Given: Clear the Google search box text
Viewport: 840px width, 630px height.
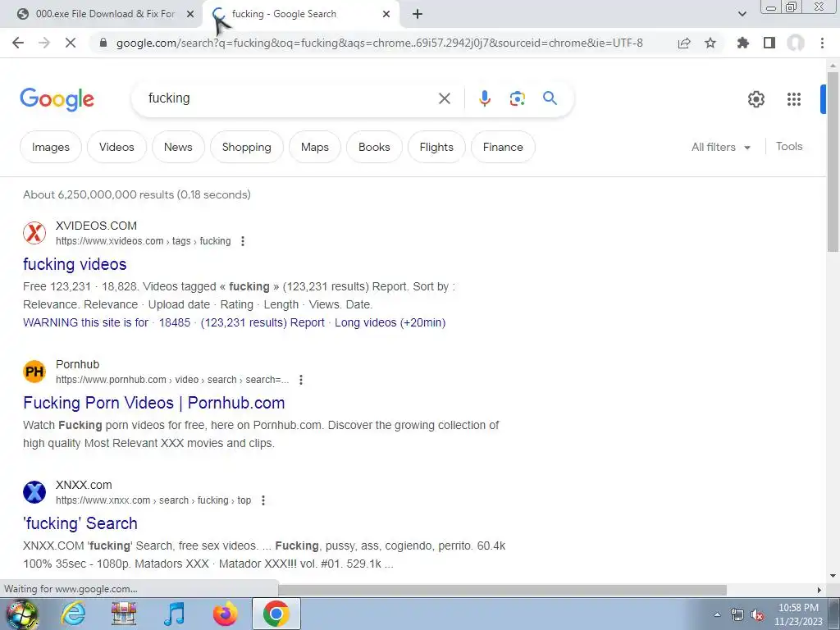Looking at the screenshot, I should pyautogui.click(x=444, y=98).
